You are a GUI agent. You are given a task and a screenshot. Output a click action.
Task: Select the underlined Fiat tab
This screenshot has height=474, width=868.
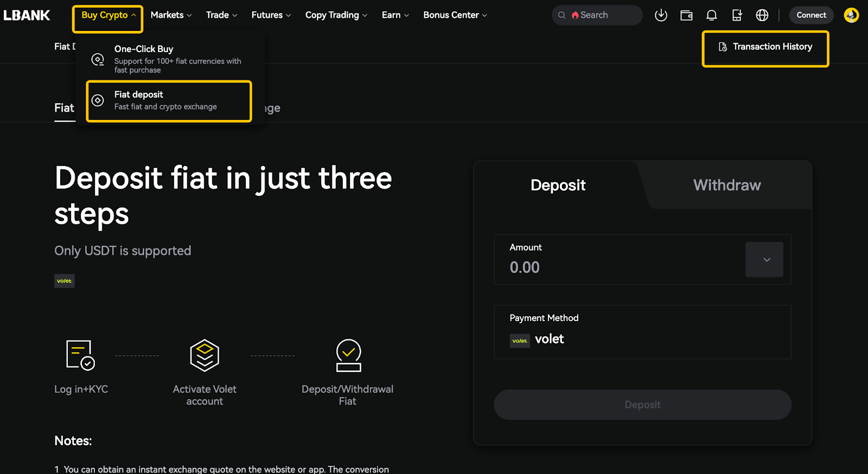[64, 108]
